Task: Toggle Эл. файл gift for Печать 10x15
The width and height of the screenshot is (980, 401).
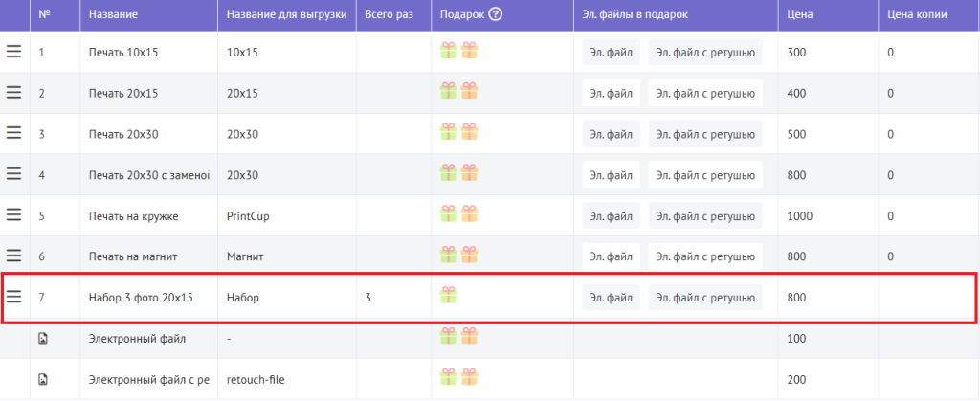Action: pyautogui.click(x=611, y=52)
